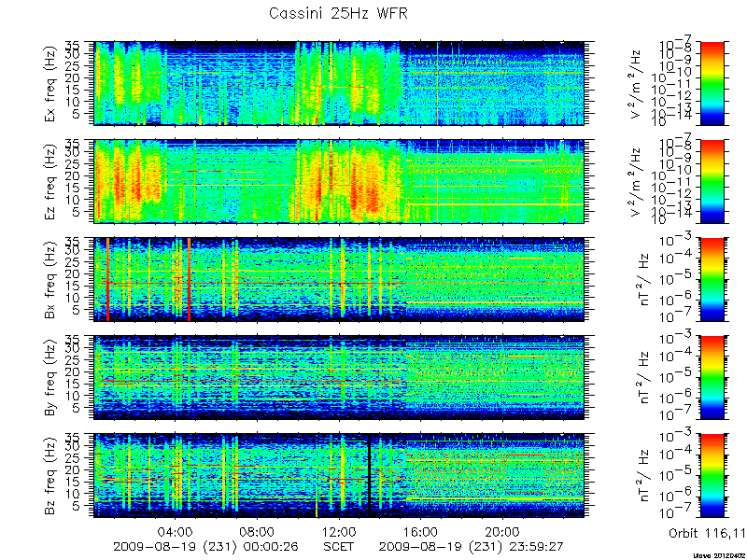
Task: Click the Ex panel color scale bar
Action: [712, 83]
